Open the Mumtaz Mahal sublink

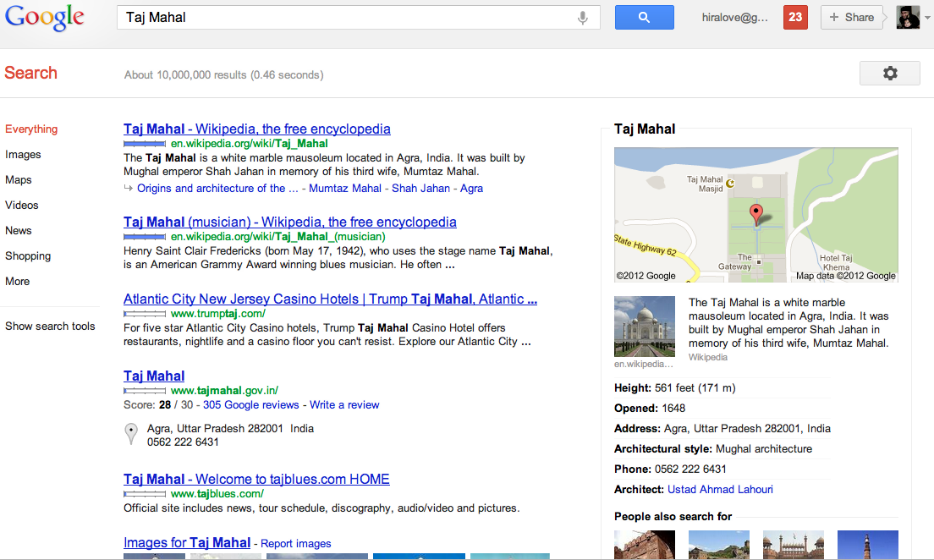[345, 189]
